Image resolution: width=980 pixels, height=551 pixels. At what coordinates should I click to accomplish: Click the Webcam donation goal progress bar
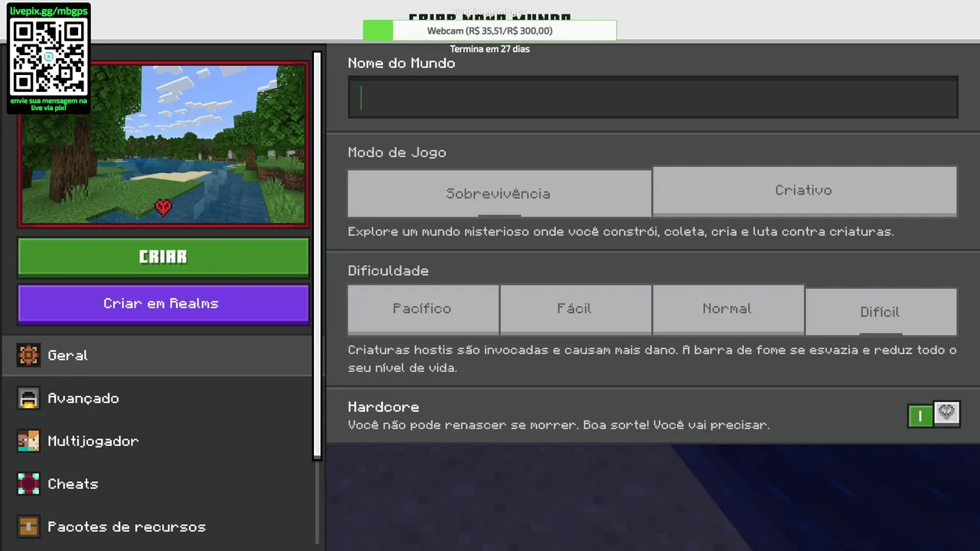click(x=489, y=31)
